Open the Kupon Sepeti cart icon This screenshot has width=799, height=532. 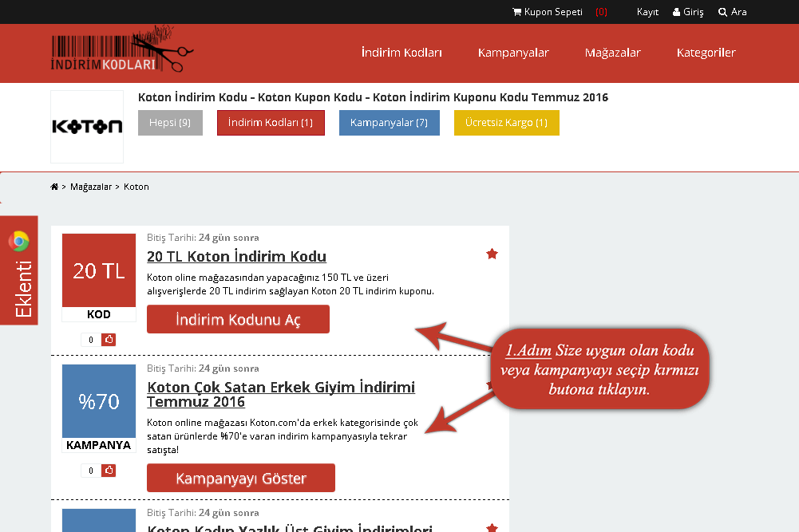tap(516, 12)
